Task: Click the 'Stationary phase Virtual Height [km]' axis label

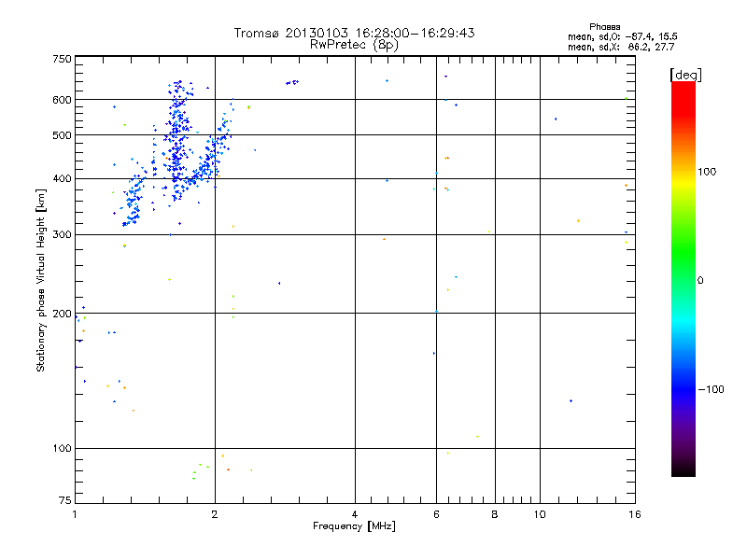Action: pyautogui.click(x=41, y=280)
